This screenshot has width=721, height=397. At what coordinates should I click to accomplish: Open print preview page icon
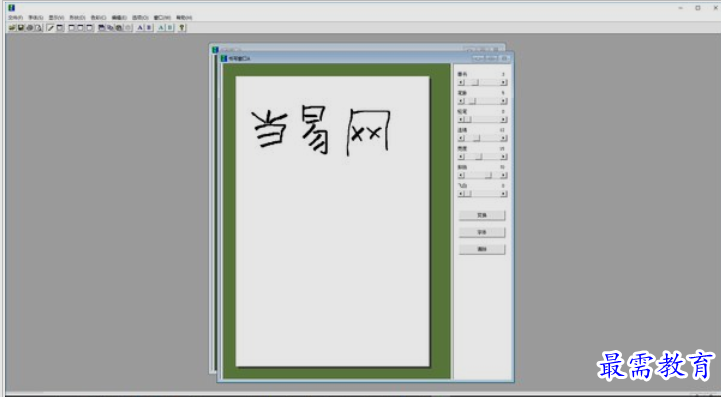point(38,28)
